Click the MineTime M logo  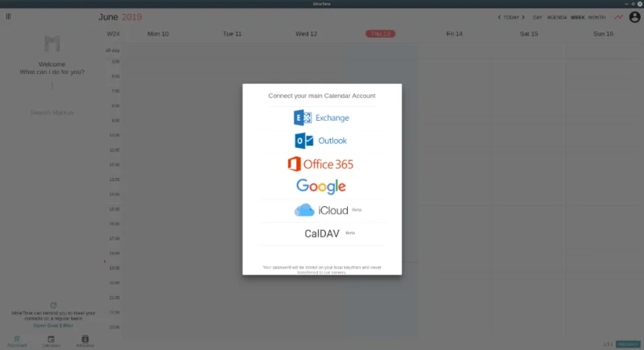pyautogui.click(x=52, y=43)
